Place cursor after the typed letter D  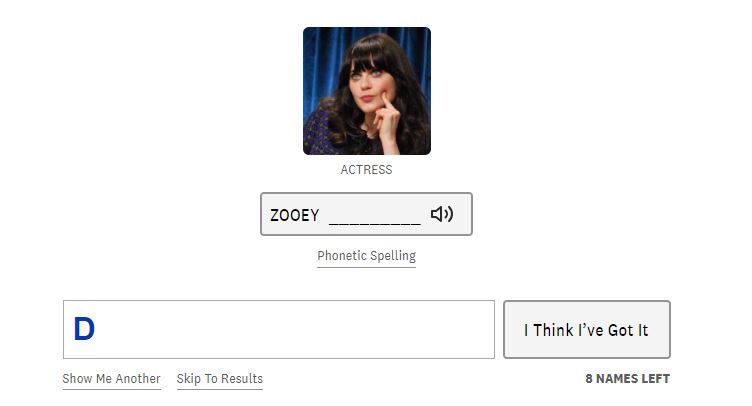[x=96, y=329]
